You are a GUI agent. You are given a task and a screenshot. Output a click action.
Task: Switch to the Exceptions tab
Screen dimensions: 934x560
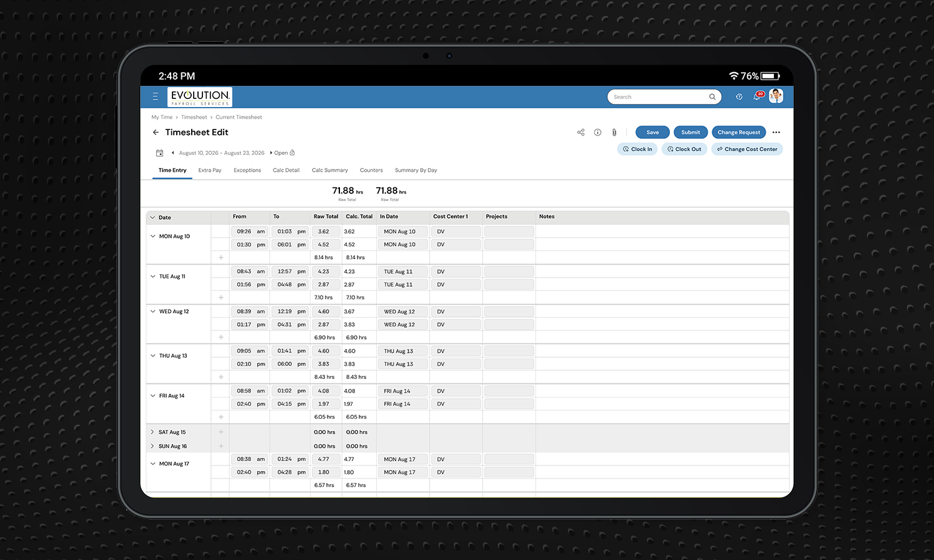click(x=247, y=170)
